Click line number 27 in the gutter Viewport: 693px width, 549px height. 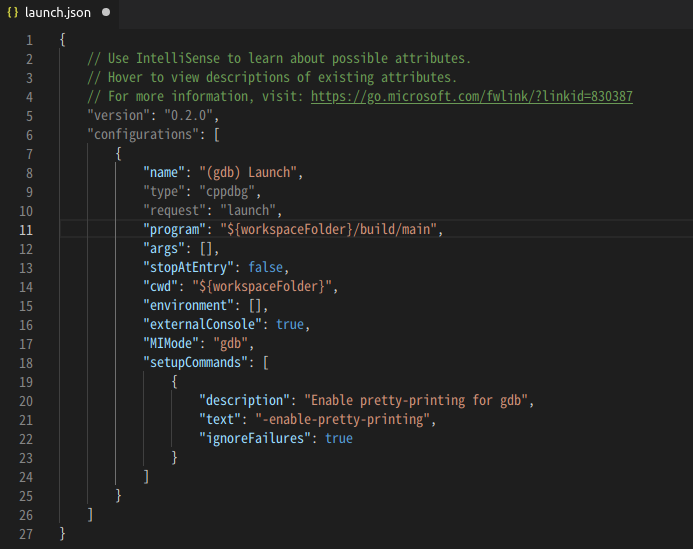(26, 534)
